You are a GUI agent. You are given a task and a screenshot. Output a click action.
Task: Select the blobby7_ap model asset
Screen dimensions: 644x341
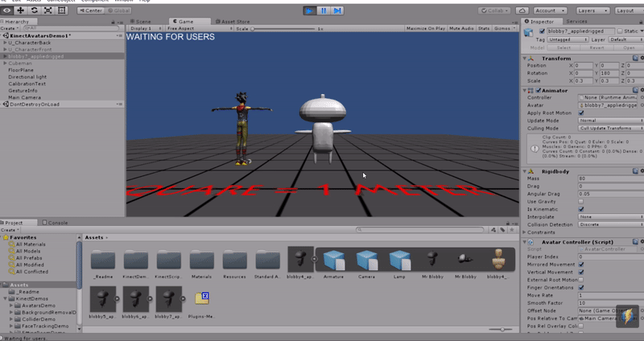pos(168,299)
